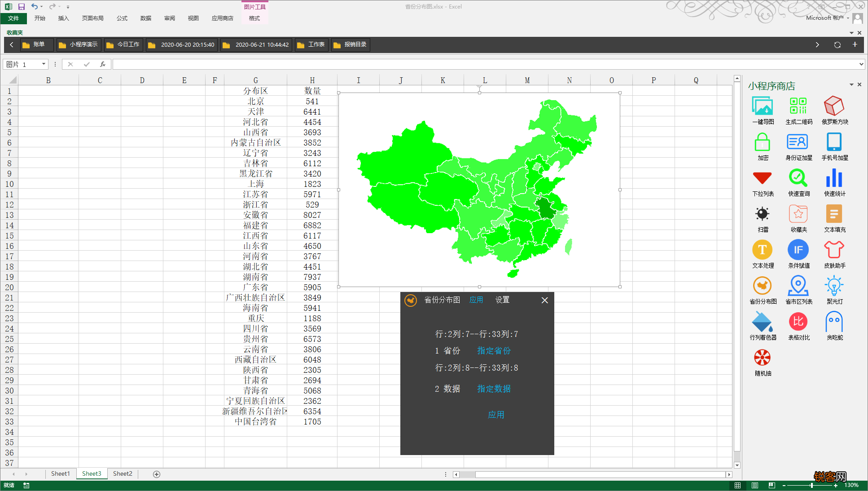Undo the last action in Quick Access
The height and width of the screenshot is (491, 868).
[34, 7]
